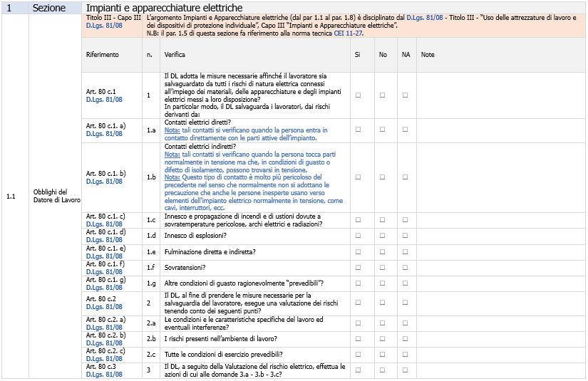Image resolution: width=588 pixels, height=381 pixels.
Task: Mark NA for Sovratensioni row
Action: (x=405, y=268)
